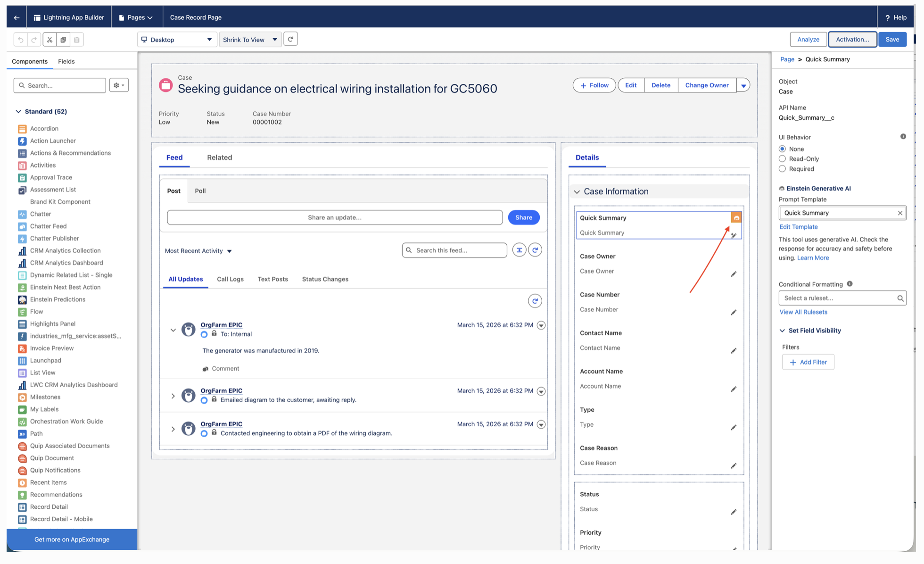
Task: Click the Share button
Action: tap(524, 217)
